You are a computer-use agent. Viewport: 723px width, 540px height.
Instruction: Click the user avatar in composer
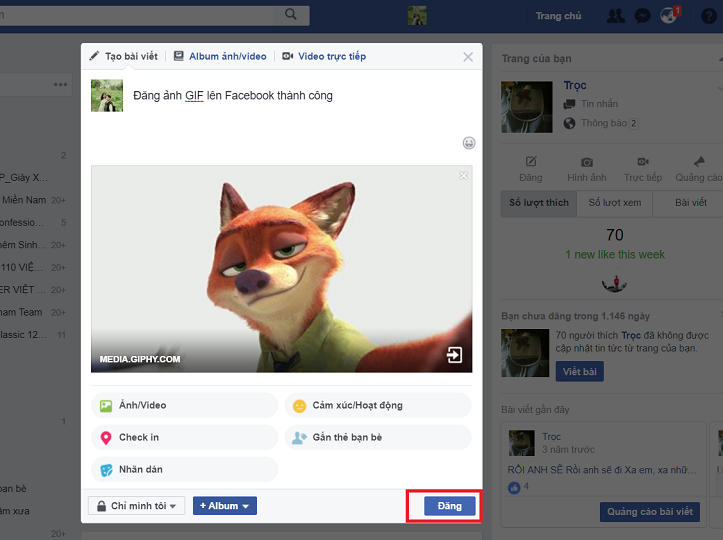107,95
